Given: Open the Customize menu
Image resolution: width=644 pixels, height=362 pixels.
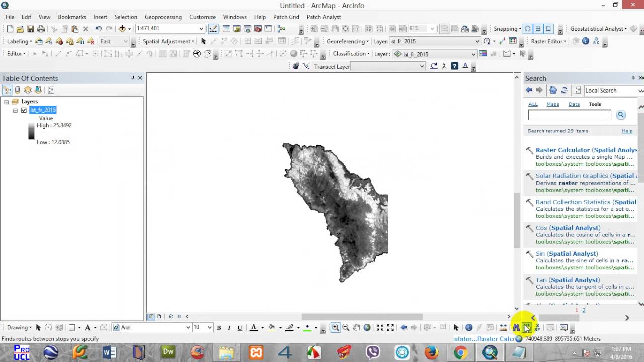Looking at the screenshot, I should [202, 17].
